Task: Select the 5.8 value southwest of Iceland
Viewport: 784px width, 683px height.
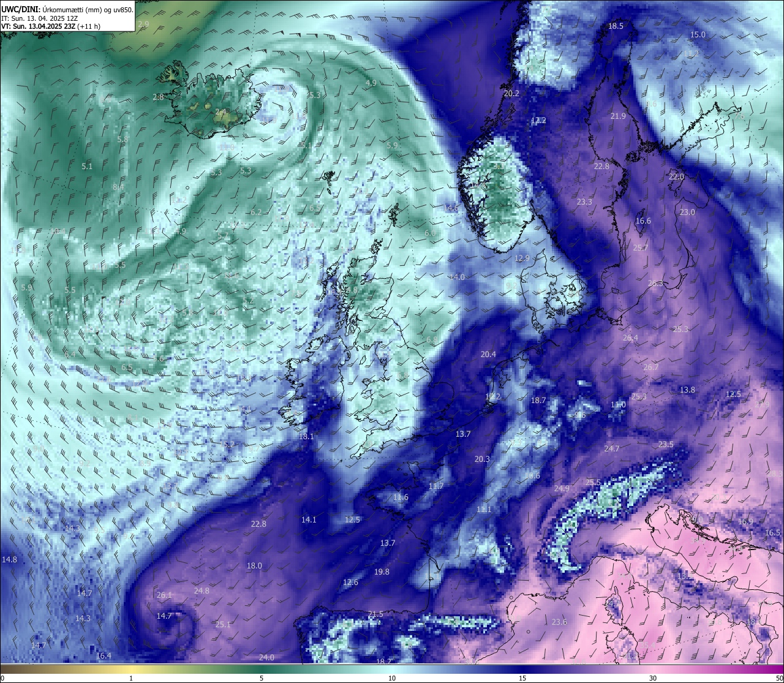Action: (x=123, y=139)
